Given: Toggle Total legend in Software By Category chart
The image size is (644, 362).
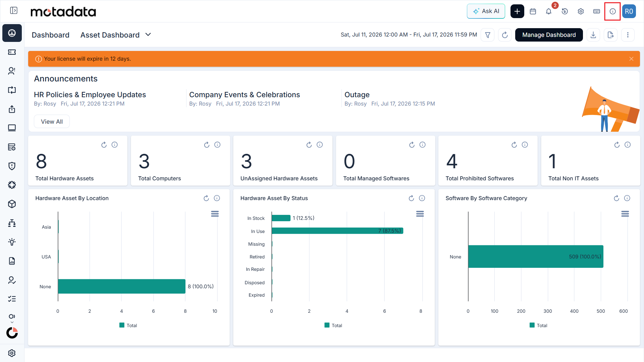Looking at the screenshot, I should [x=538, y=325].
